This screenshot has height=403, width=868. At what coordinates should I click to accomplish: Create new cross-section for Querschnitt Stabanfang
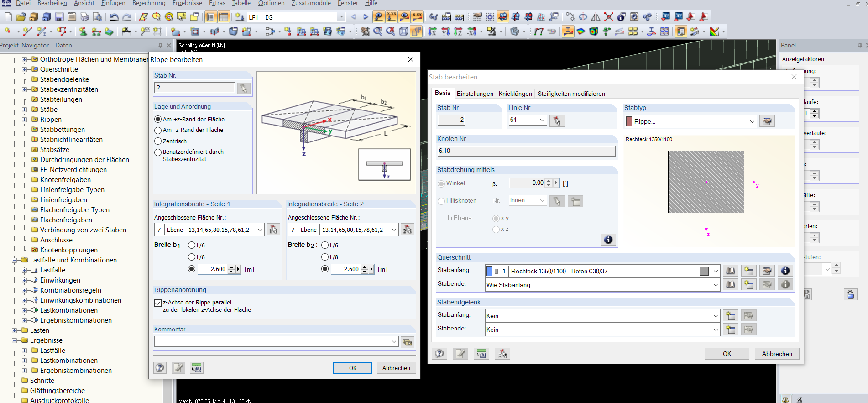[749, 271]
